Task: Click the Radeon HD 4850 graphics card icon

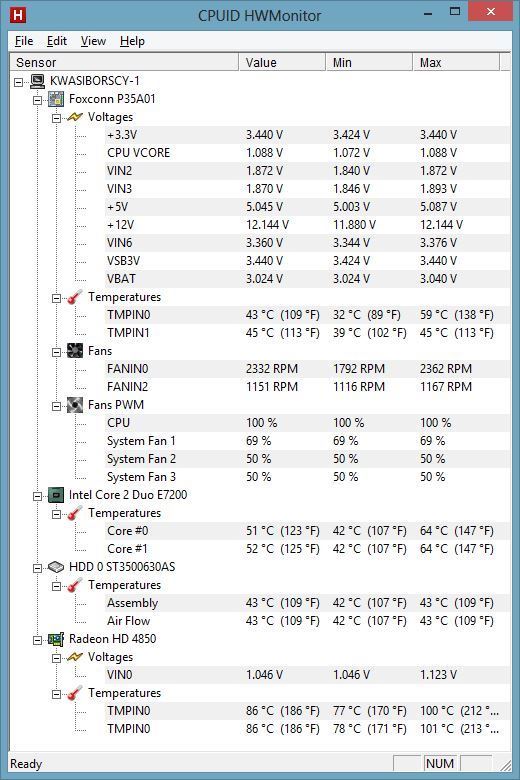Action: pyautogui.click(x=56, y=639)
